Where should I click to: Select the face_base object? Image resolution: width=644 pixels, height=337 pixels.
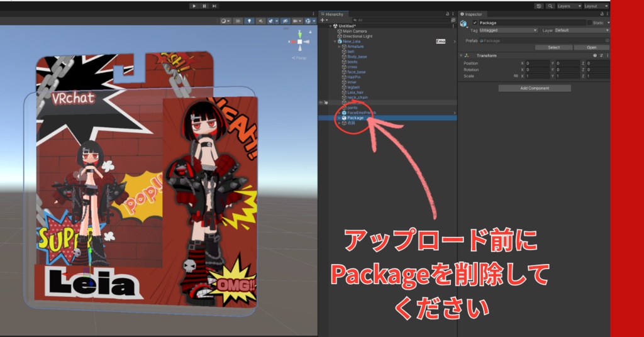[356, 72]
